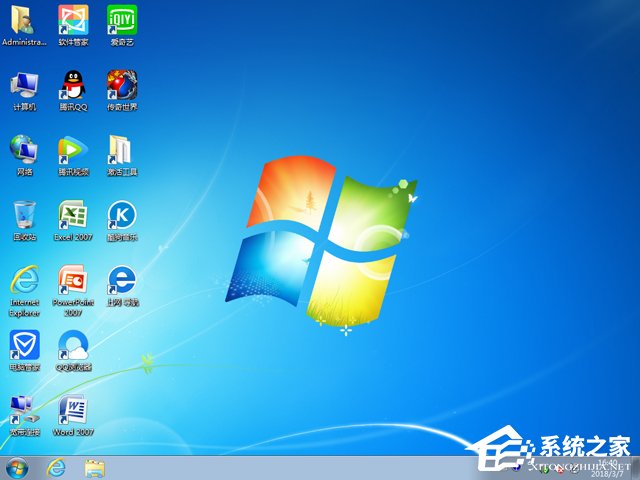Open Internet Explorer from the taskbar
The width and height of the screenshot is (640, 480).
tap(56, 467)
